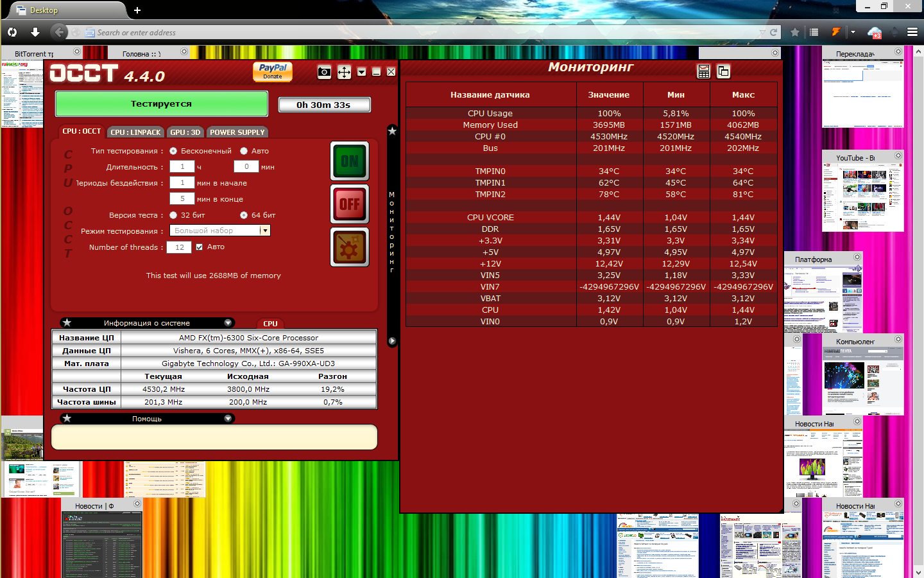Focus the Number of threads field
This screenshot has width=924, height=578.
tap(180, 247)
